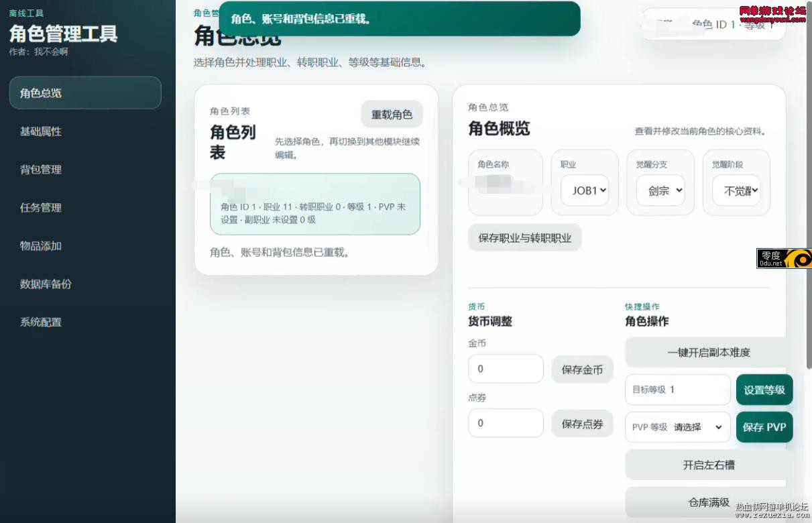812x523 pixels.
Task: Click the 角色操作 heading
Action: (647, 321)
